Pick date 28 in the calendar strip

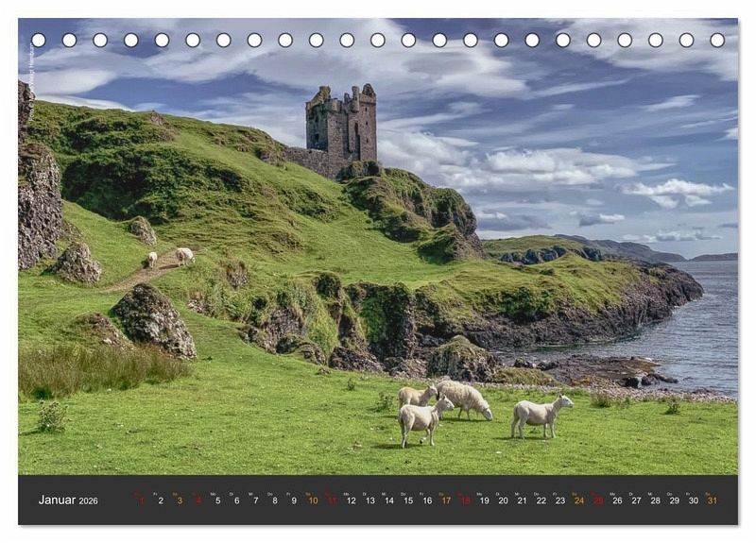[655, 501]
